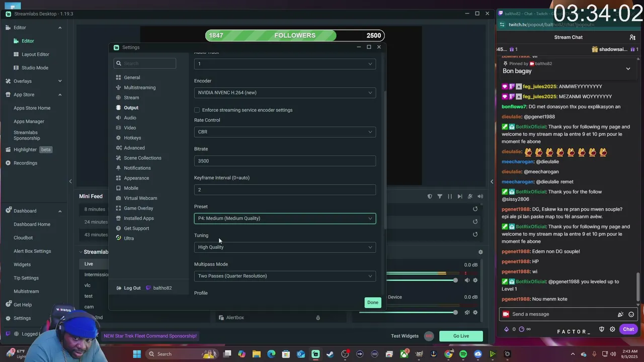Image resolution: width=644 pixels, height=362 pixels.
Task: Open Notifications settings
Action: pyautogui.click(x=137, y=168)
